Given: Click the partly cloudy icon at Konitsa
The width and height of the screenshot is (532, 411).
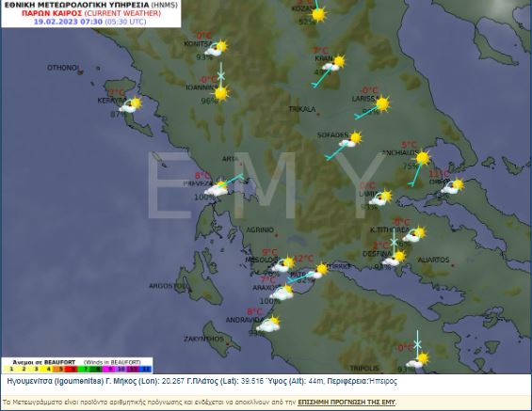Looking at the screenshot, I should [x=217, y=49].
